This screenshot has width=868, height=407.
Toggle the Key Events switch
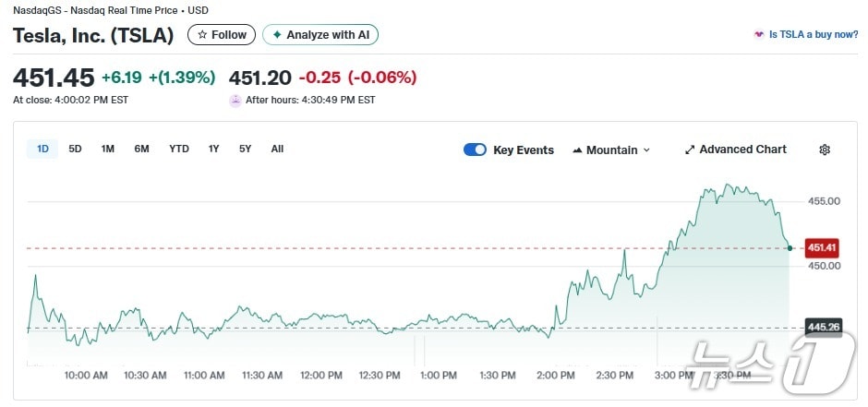(x=475, y=150)
